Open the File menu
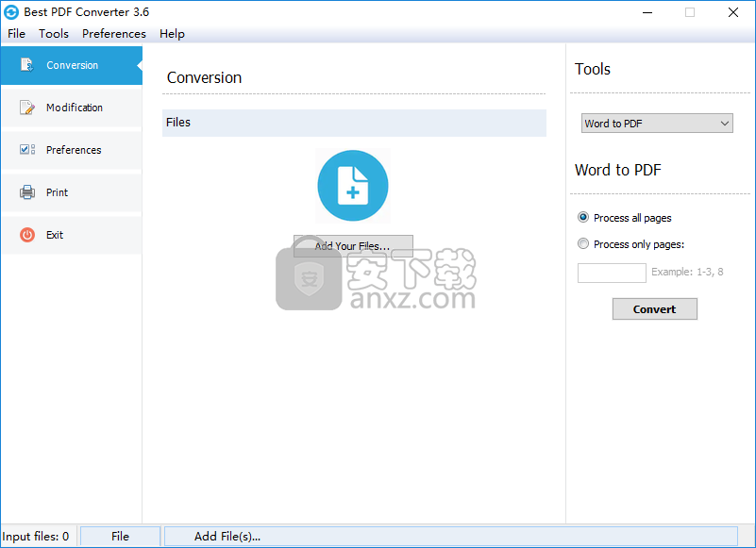756x548 pixels. 16,34
